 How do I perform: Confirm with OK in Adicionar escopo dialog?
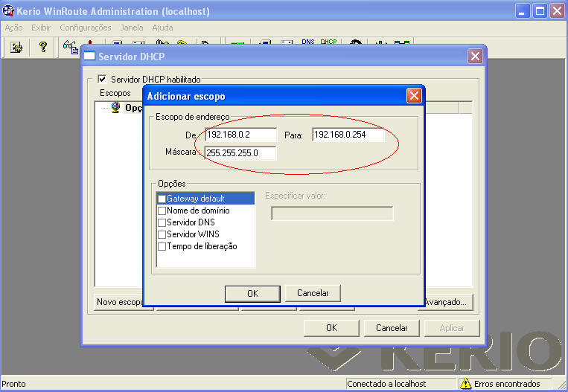tap(252, 293)
